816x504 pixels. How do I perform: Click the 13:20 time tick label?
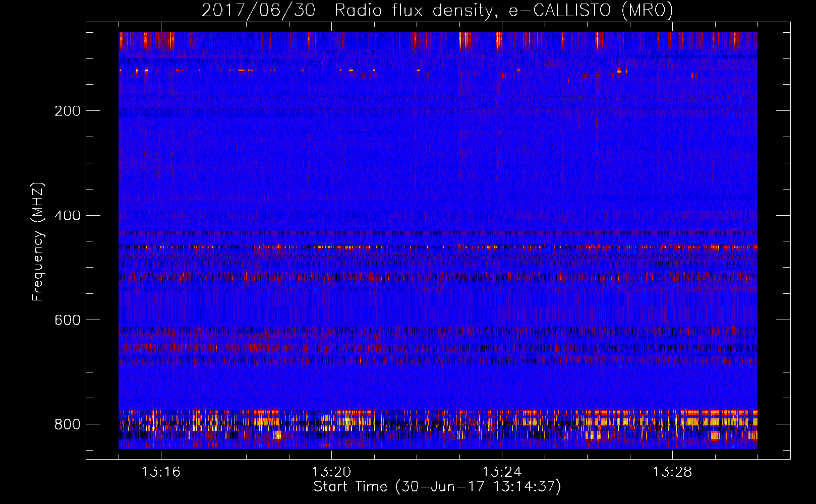point(331,472)
